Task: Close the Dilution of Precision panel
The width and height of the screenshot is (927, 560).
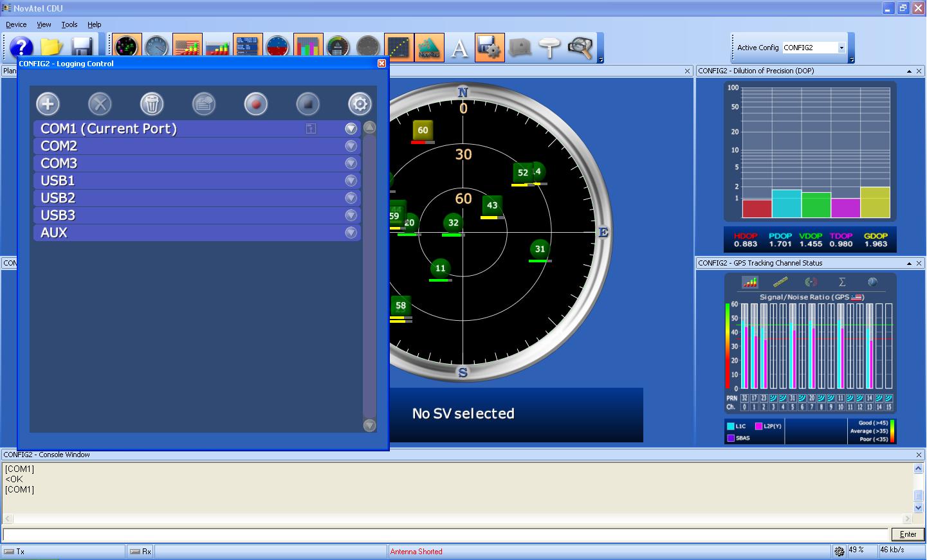Action: pyautogui.click(x=919, y=71)
